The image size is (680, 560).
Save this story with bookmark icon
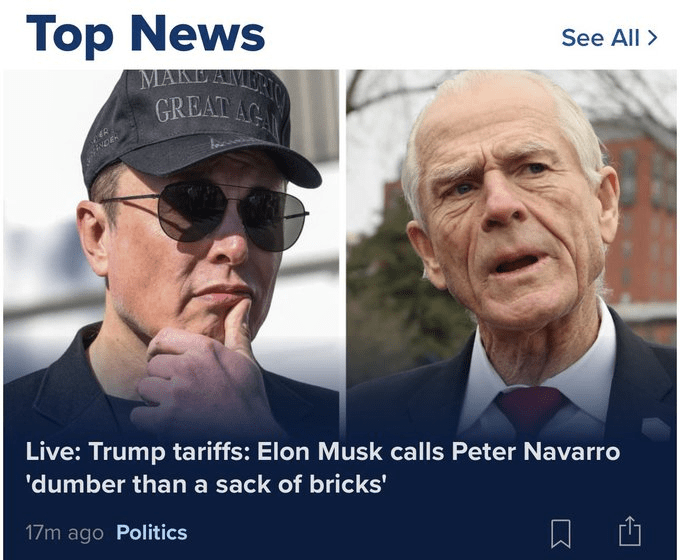(x=561, y=532)
